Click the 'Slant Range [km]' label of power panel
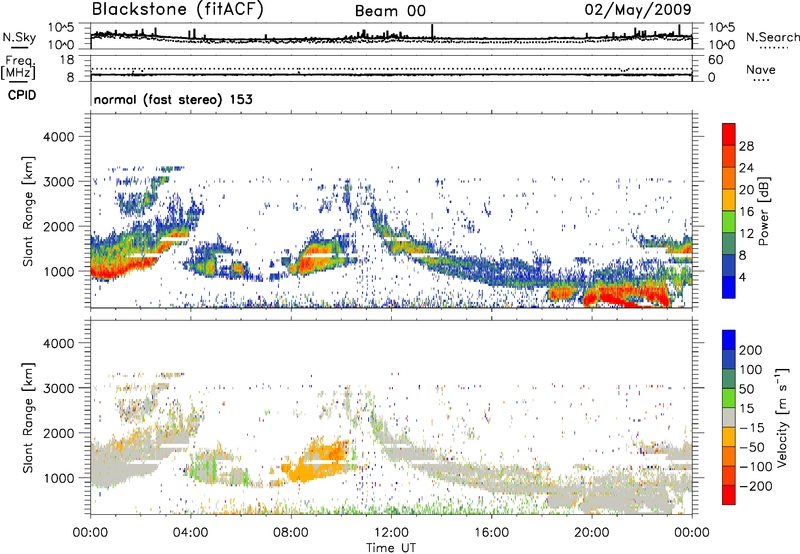Image resolution: width=800 pixels, height=554 pixels. 28,211
